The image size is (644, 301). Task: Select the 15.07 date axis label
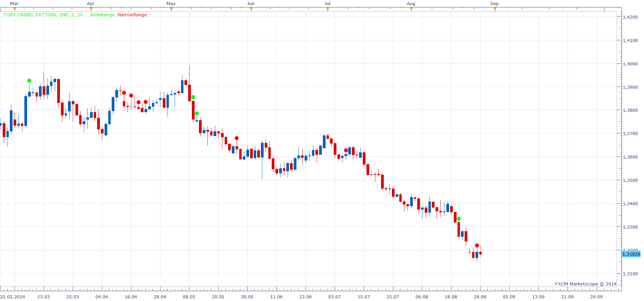(x=364, y=297)
